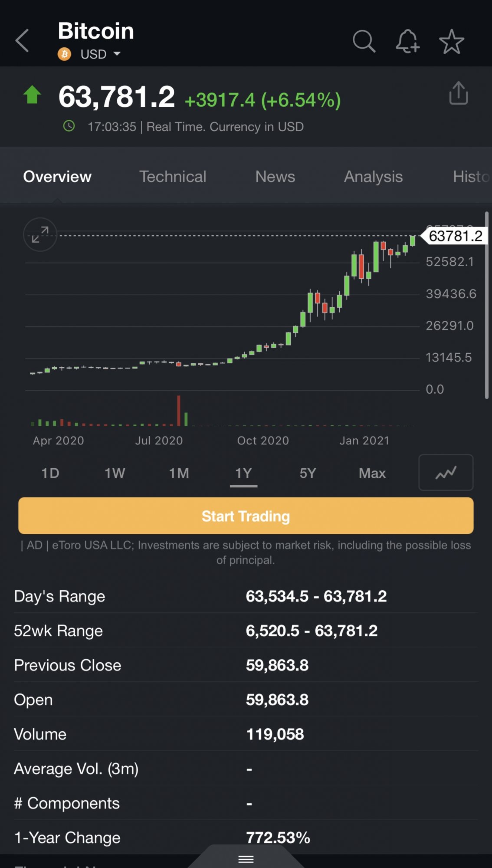Screen dimensions: 492x868
Task: Select the 1M chart range
Action: click(179, 473)
